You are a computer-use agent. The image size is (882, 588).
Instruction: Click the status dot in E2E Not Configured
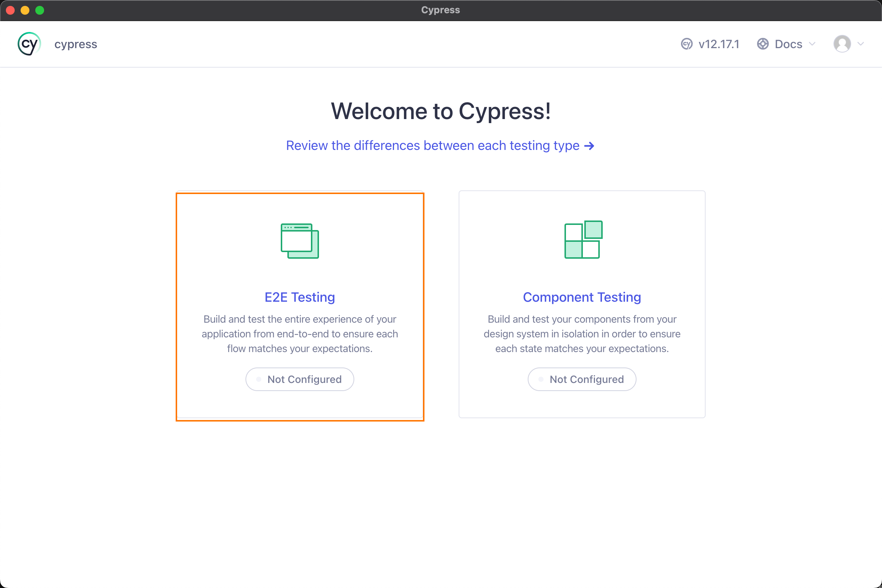pos(258,379)
